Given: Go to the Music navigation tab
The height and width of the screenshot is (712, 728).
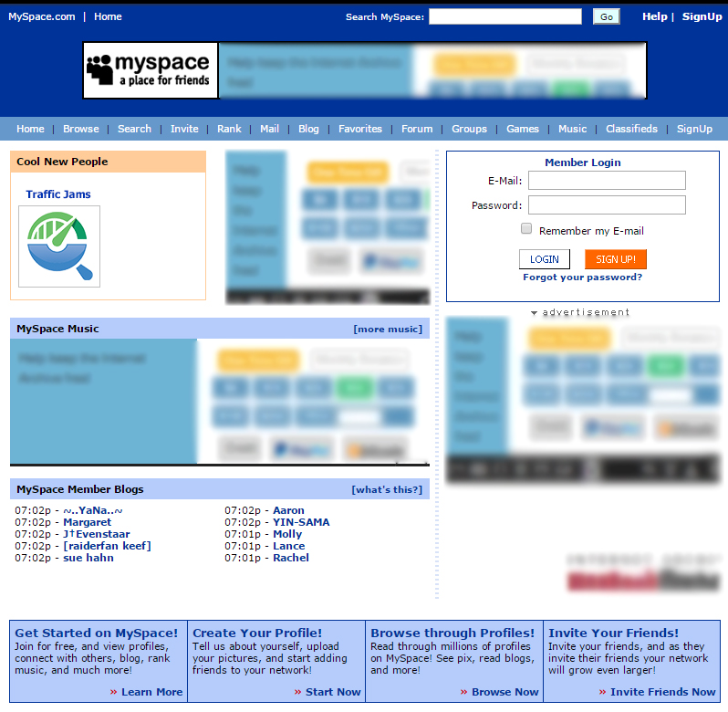Looking at the screenshot, I should coord(572,129).
